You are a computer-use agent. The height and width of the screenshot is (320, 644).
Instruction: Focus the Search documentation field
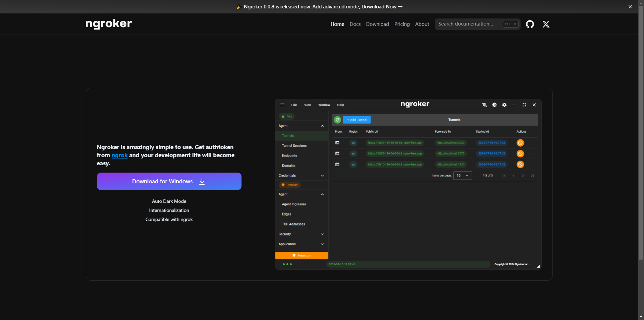click(x=477, y=24)
